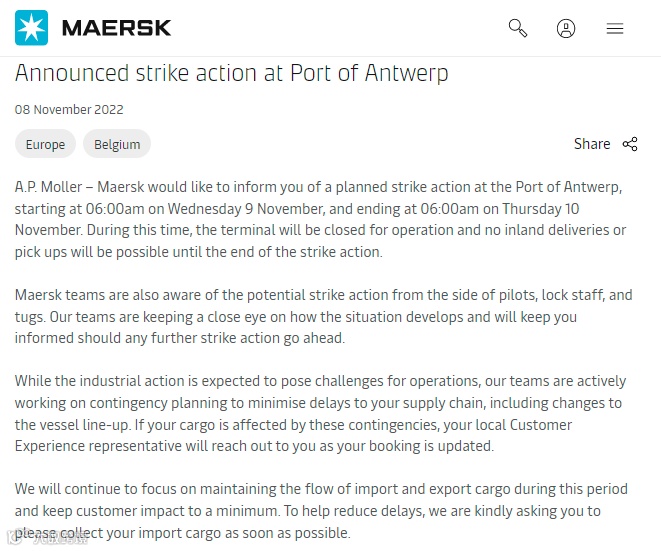Click the paragraph starting 'Maersk teams are also aware'

click(x=323, y=316)
